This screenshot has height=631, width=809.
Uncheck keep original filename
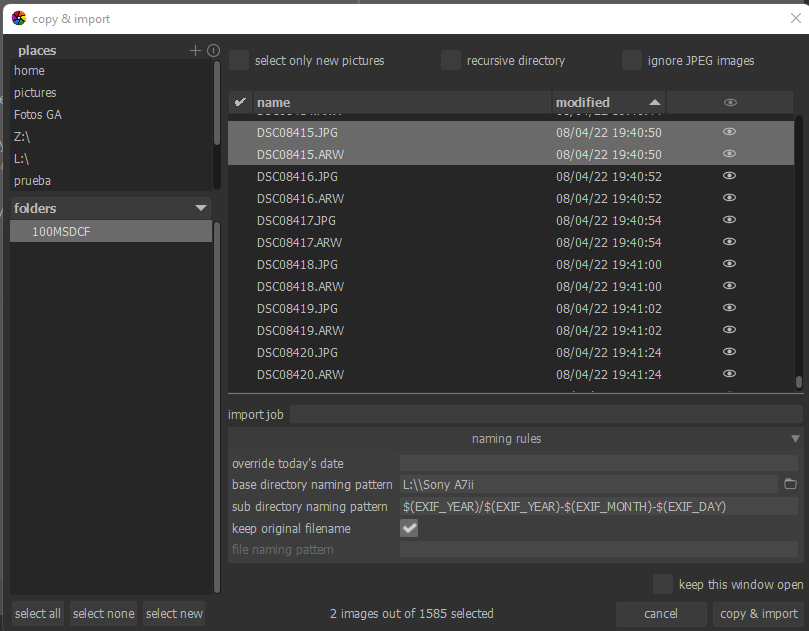coord(409,529)
